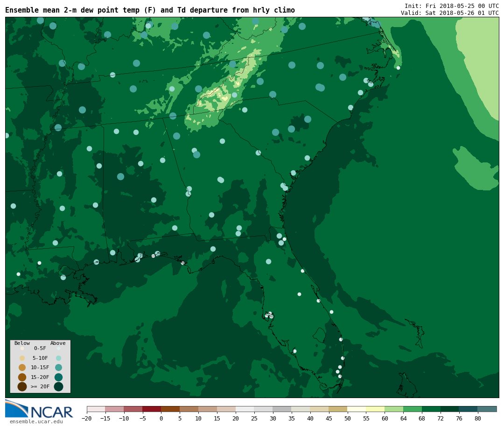Image resolution: width=504 pixels, height=427 pixels.
Task: Pick the slate teal swatch beyond 80
Action: tap(487, 409)
